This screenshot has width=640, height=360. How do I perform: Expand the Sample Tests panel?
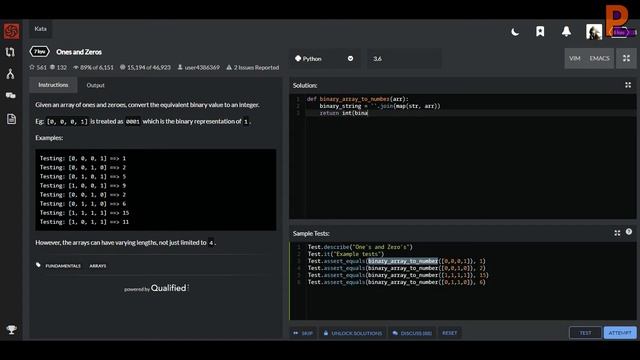617,233
